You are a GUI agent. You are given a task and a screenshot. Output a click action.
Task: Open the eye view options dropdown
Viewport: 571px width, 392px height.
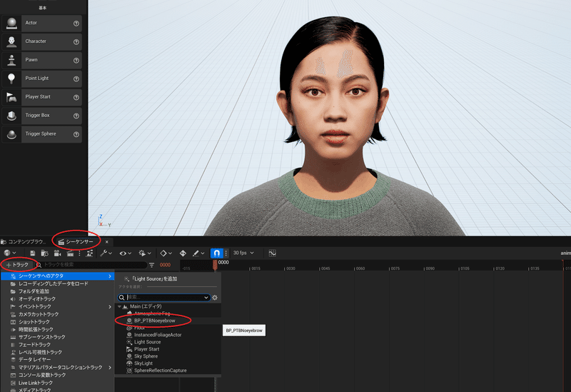[126, 253]
